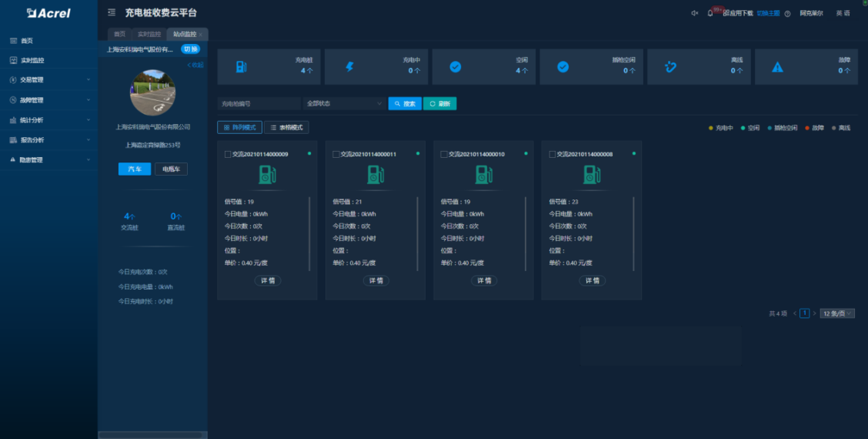Click the help question mark icon
Screen dimensions: 868x439
tap(787, 13)
